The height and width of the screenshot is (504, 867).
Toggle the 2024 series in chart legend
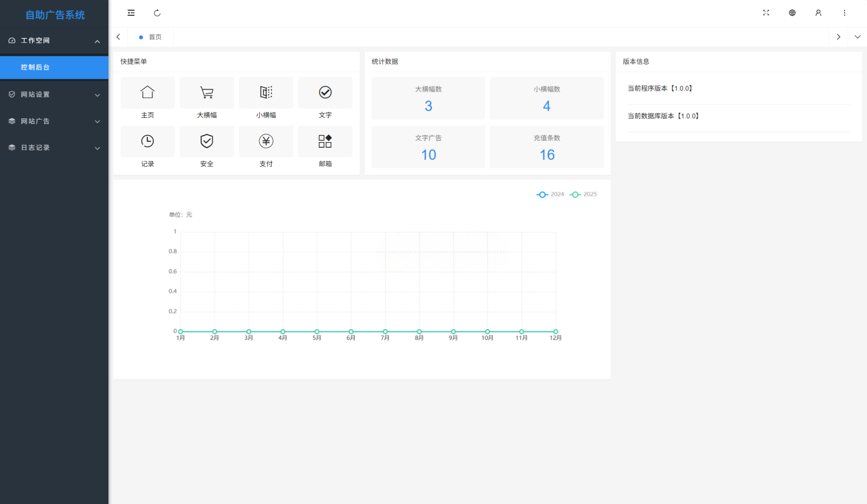[x=550, y=195]
